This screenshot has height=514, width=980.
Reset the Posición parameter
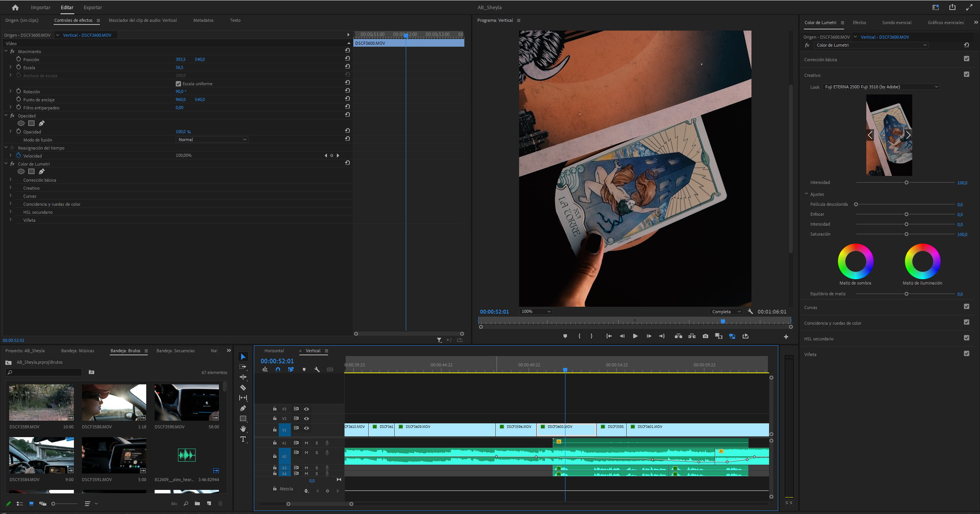(x=347, y=58)
